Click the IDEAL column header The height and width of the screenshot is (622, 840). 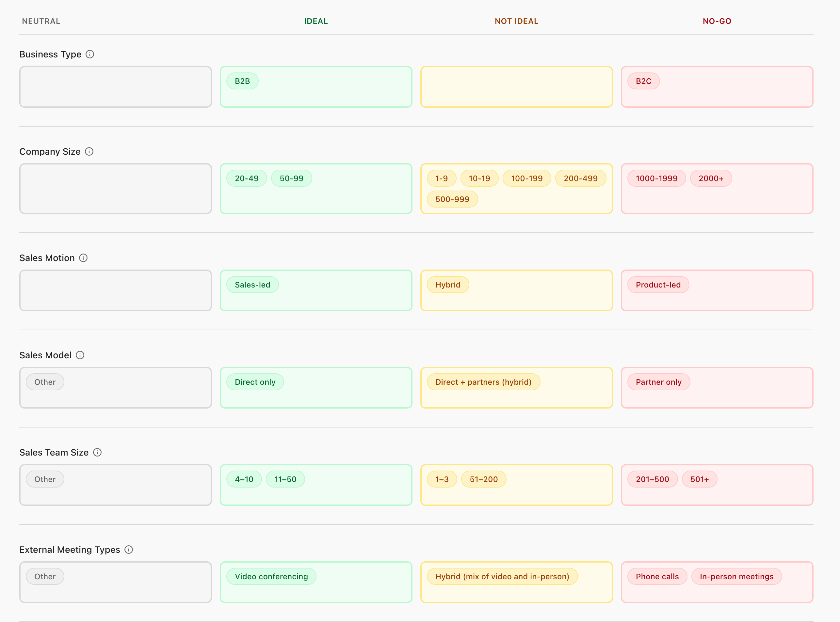316,21
